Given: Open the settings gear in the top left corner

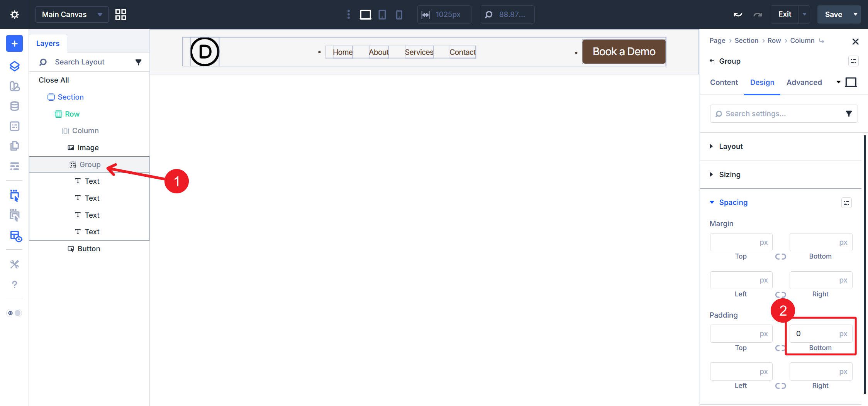Looking at the screenshot, I should (14, 14).
